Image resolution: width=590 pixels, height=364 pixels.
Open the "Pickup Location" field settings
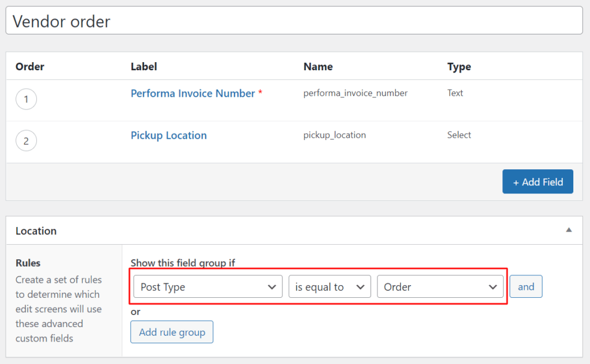coord(168,135)
